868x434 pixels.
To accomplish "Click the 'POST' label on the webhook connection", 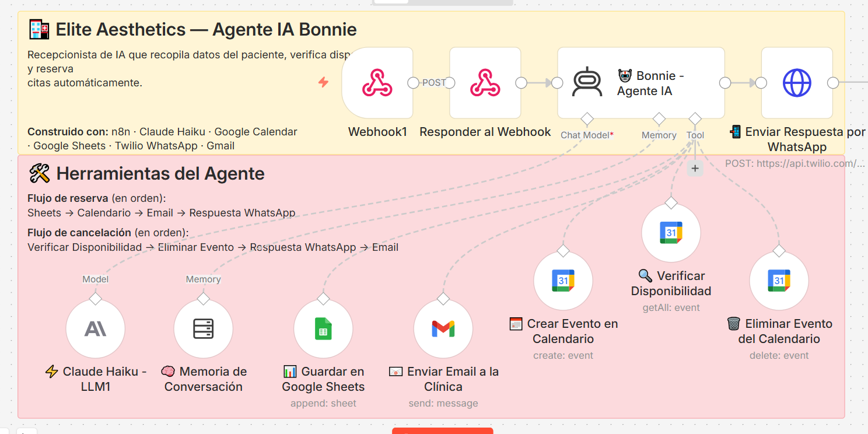I will [x=434, y=83].
